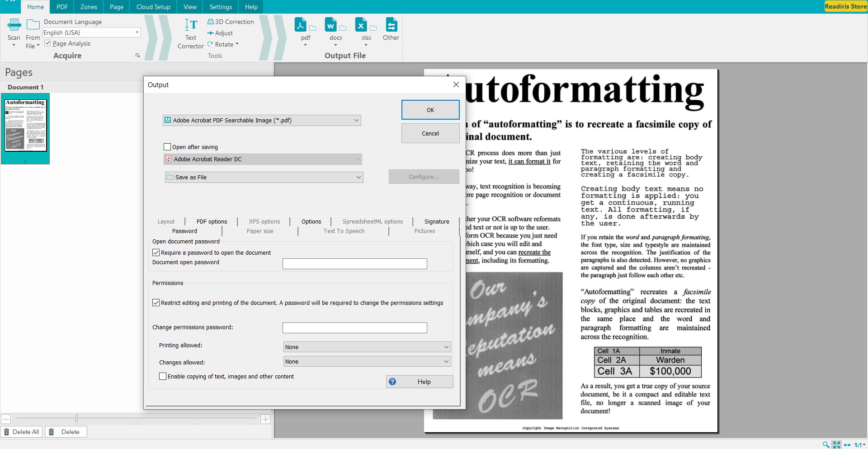
Task: Select the Scan tool
Action: (14, 33)
